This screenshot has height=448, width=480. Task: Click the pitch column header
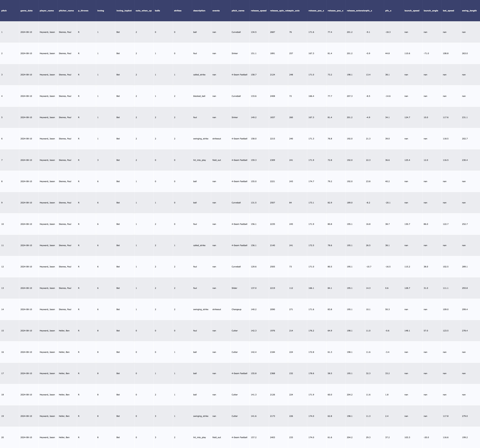pos(4,11)
